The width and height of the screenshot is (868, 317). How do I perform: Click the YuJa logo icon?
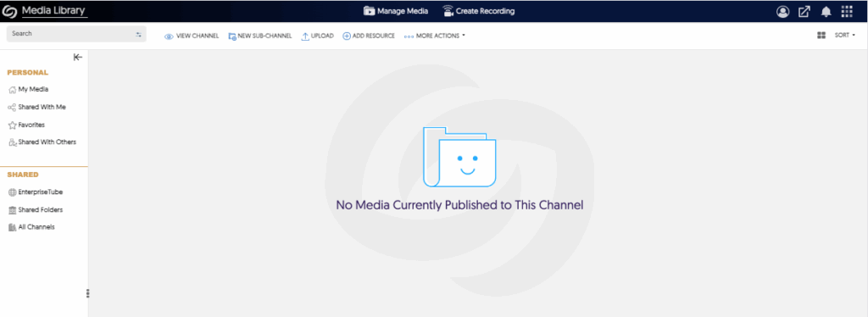pos(10,11)
